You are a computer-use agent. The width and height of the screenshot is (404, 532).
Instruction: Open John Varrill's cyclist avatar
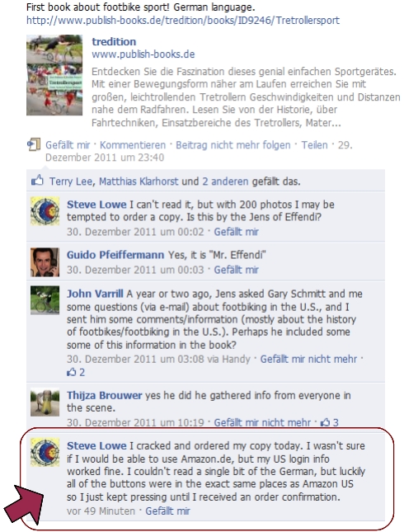[45, 300]
